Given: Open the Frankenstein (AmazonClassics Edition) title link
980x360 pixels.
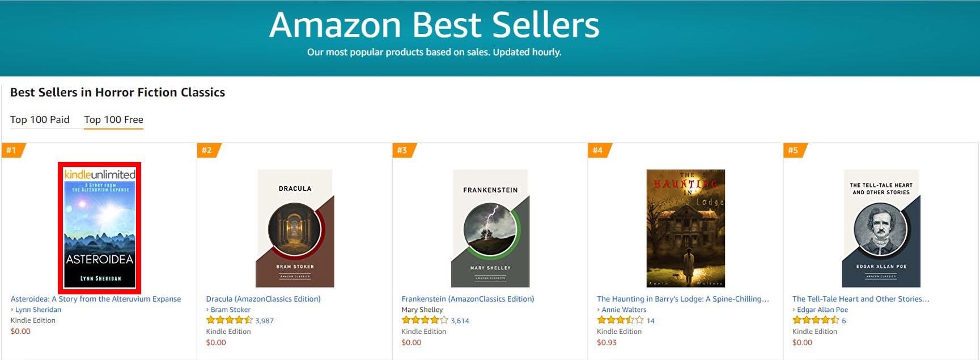Looking at the screenshot, I should point(468,299).
